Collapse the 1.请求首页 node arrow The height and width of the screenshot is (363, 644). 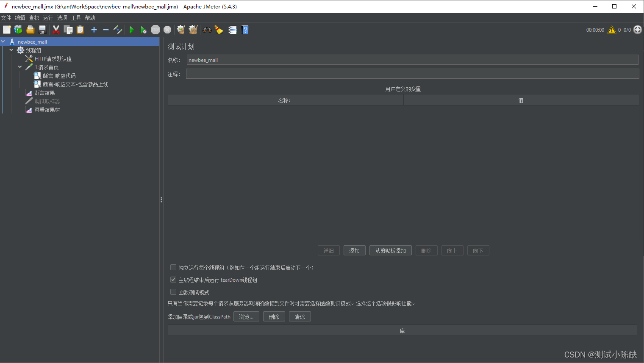[x=20, y=67]
